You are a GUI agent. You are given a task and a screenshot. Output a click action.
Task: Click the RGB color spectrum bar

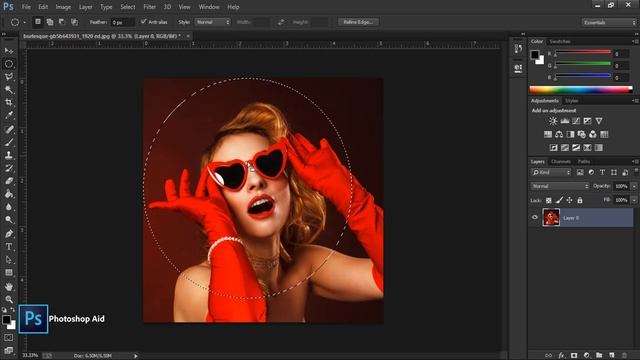tap(581, 90)
